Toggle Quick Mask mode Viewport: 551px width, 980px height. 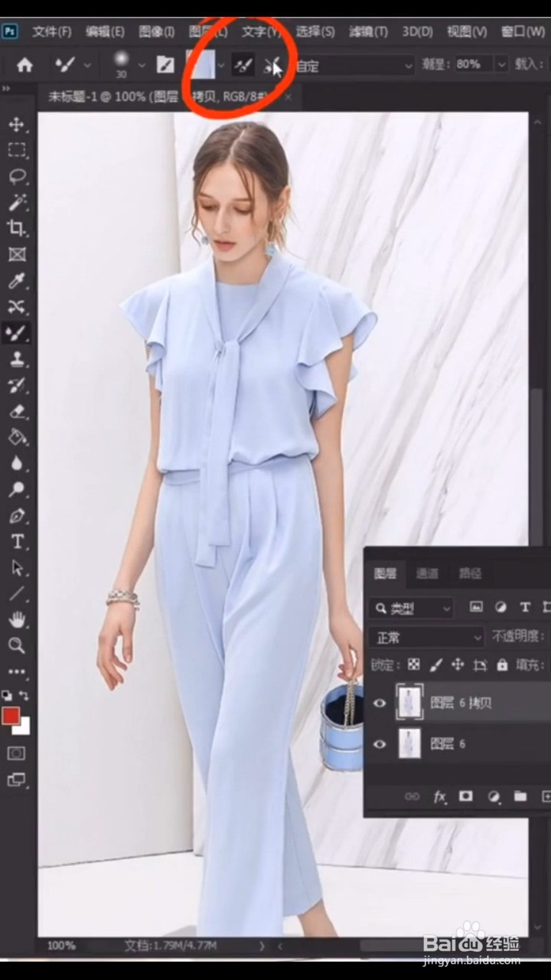[16, 754]
